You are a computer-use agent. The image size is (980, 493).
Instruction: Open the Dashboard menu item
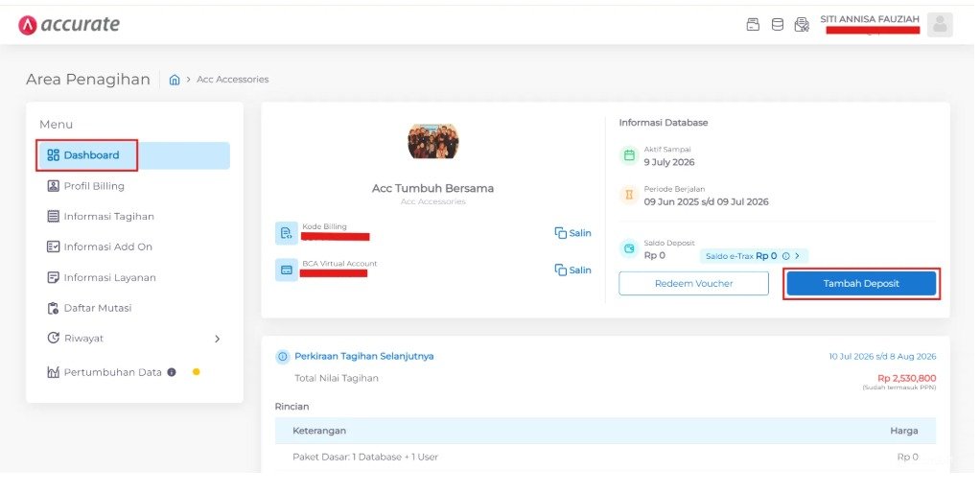[x=133, y=155]
